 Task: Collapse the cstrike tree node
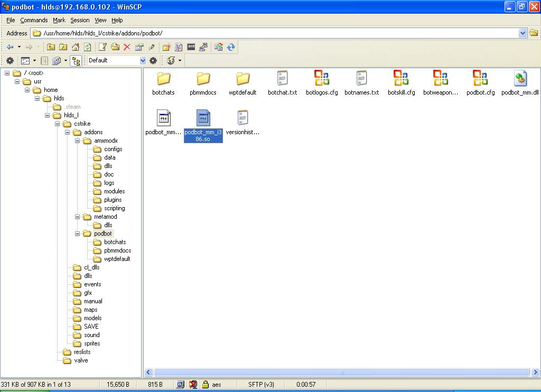click(57, 124)
